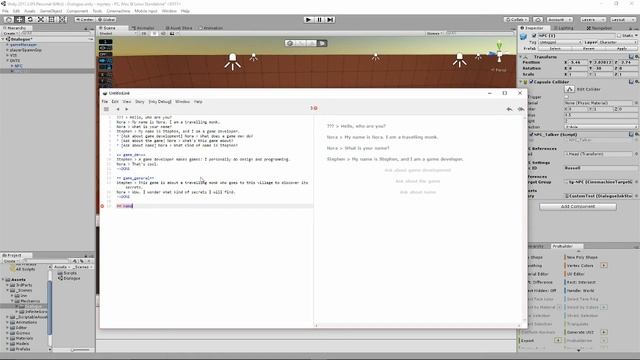Open Unity's File menu
640x360 pixels.
coord(5,11)
